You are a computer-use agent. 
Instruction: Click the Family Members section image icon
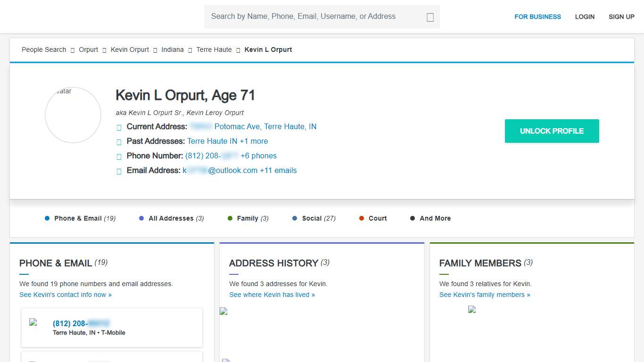(x=472, y=310)
